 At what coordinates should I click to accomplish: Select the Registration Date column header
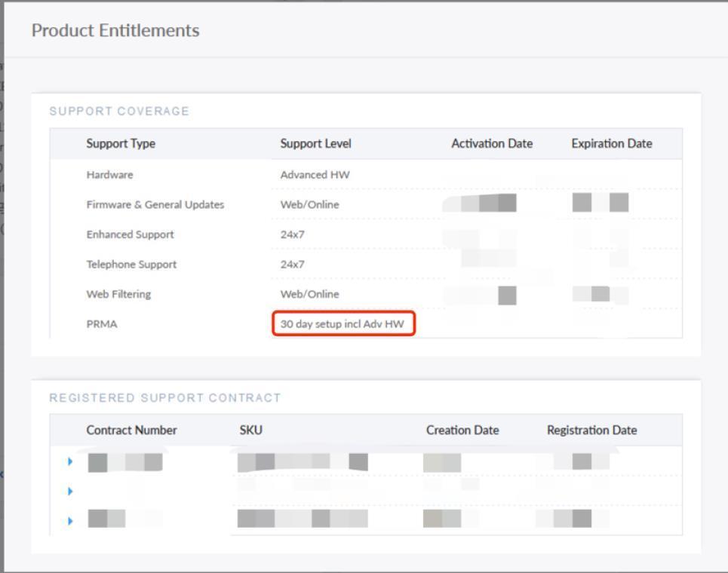tap(591, 430)
